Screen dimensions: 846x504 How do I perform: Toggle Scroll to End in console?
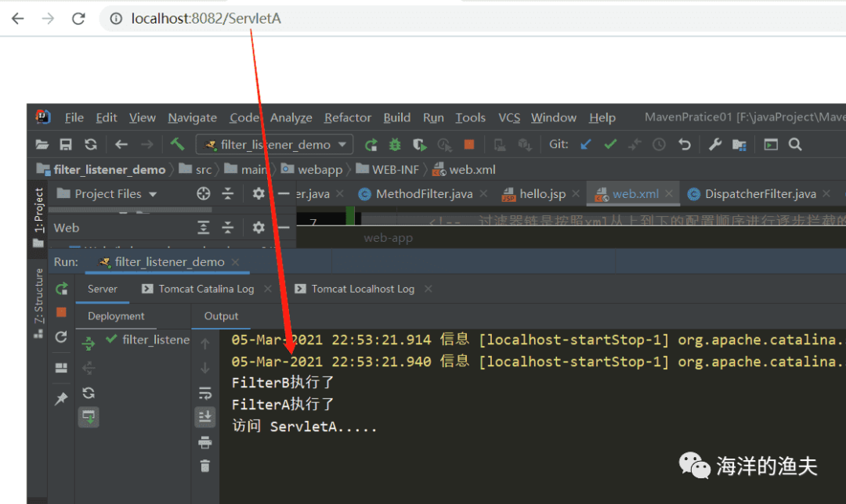pyautogui.click(x=205, y=416)
